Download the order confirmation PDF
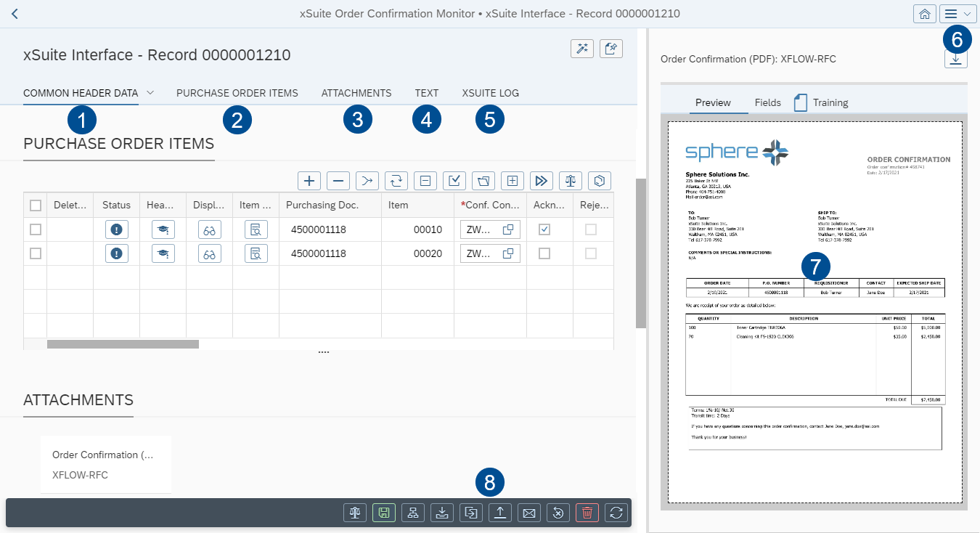The width and height of the screenshot is (980, 533). [x=956, y=59]
